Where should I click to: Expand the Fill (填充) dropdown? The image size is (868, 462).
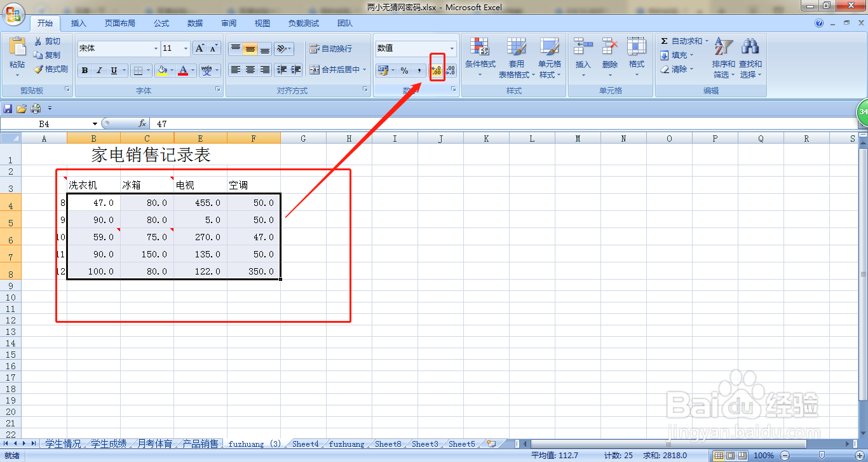coord(693,55)
